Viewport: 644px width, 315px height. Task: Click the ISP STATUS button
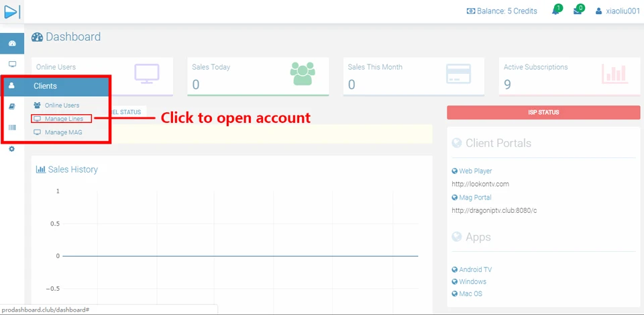(543, 112)
